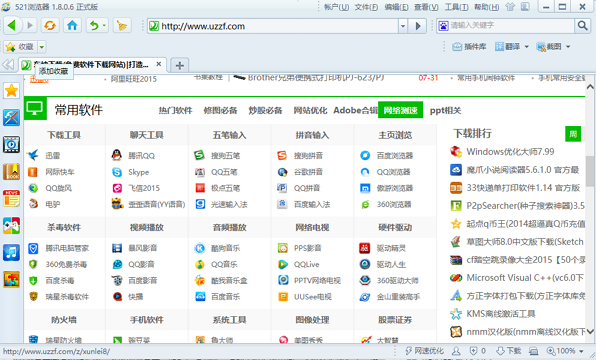Click the yellow broom clean-traces icon

[122, 25]
